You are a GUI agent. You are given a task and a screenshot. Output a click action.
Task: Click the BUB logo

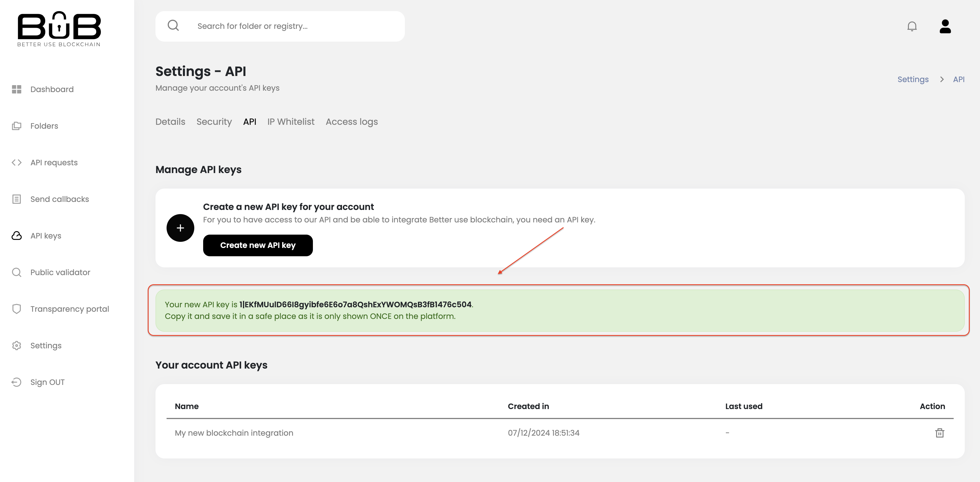click(x=59, y=29)
